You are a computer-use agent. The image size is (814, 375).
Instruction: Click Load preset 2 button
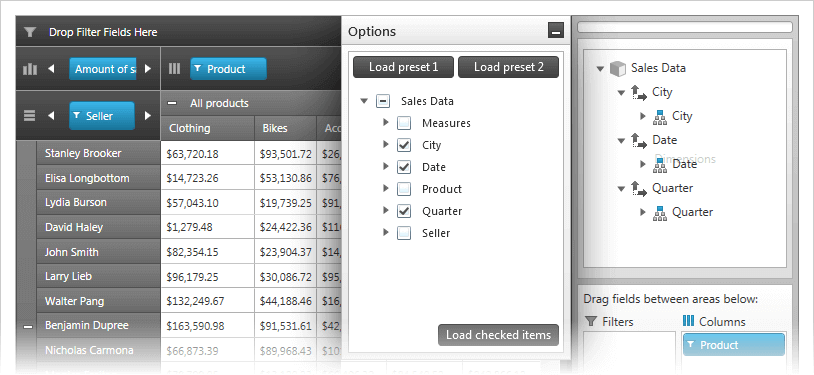click(x=508, y=67)
